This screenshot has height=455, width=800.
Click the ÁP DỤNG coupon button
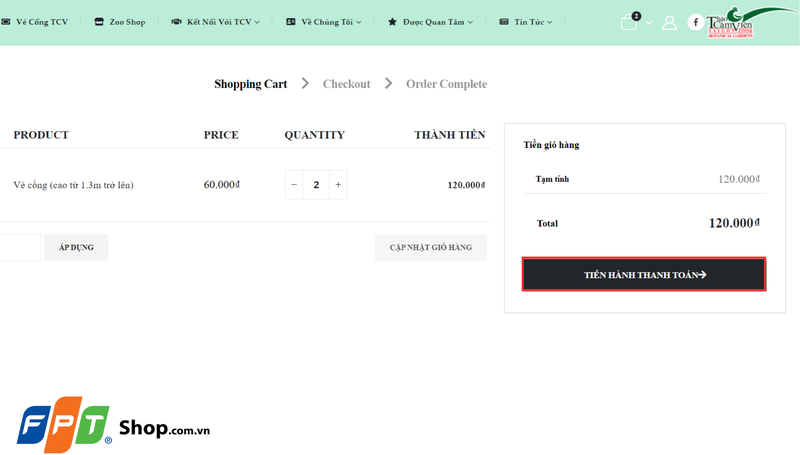click(76, 247)
